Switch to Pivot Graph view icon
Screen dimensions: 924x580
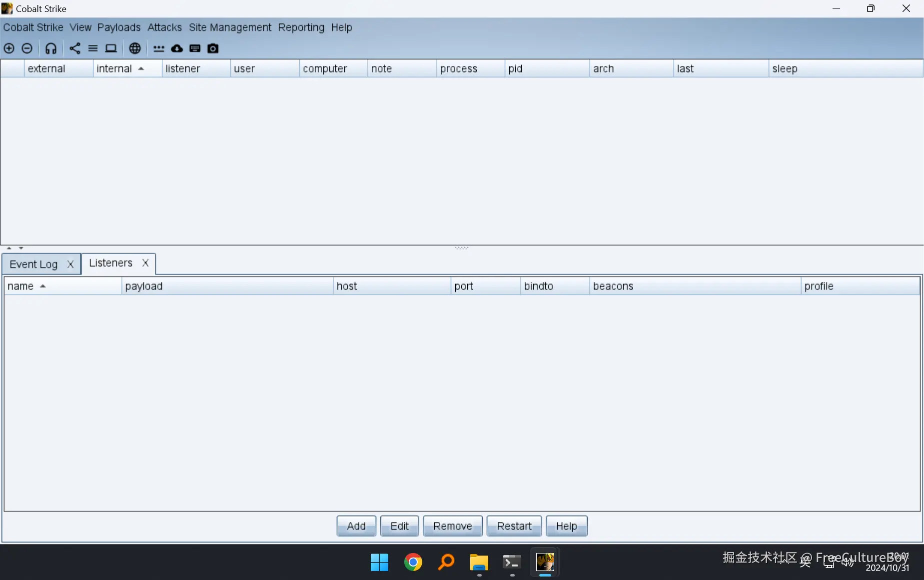(75, 48)
